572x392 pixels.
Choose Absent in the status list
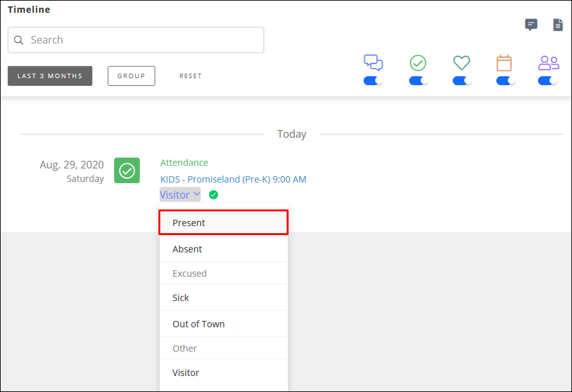coord(223,249)
